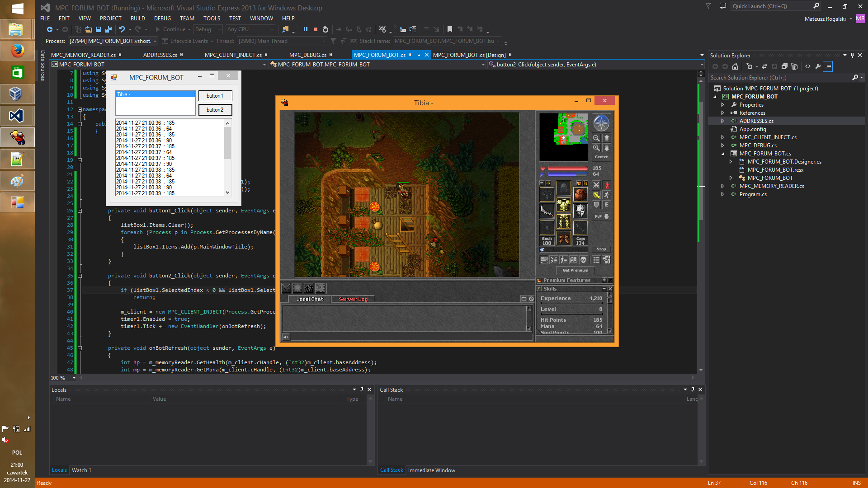Click button1 in the MPC_FORUM_BOT form
This screenshot has width=868, height=488.
[x=215, y=96]
